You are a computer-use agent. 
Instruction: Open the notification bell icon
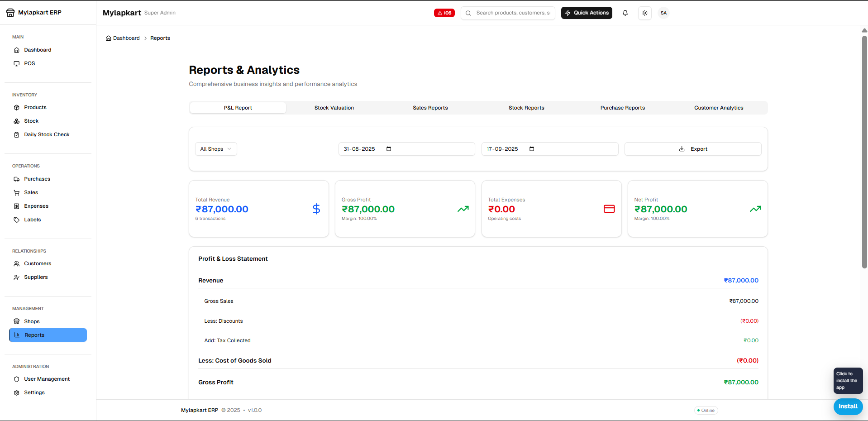click(x=625, y=13)
